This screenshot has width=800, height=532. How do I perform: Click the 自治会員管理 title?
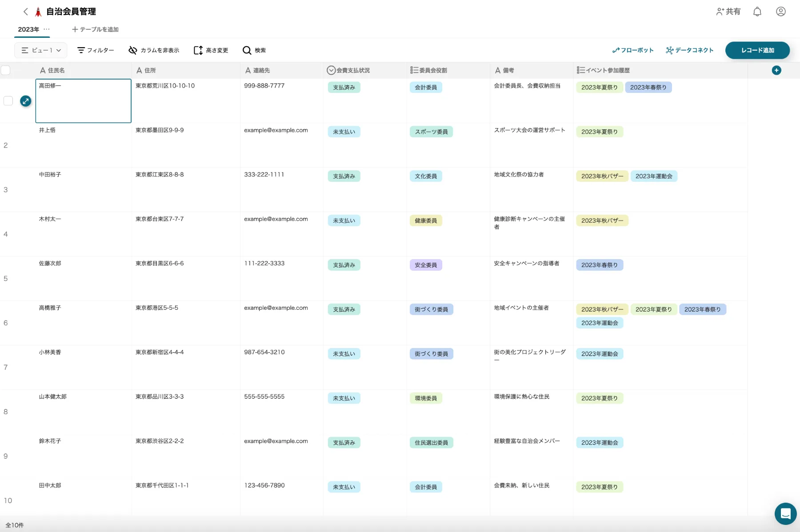point(71,12)
